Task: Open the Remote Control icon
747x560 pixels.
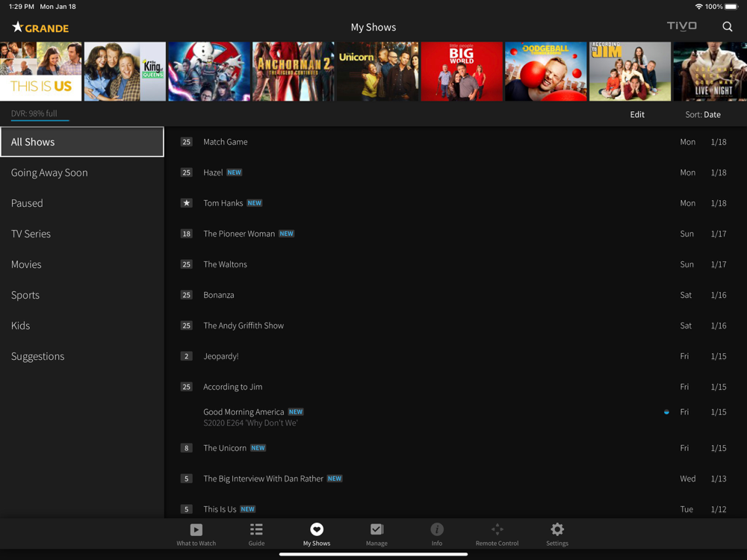Action: point(497,529)
